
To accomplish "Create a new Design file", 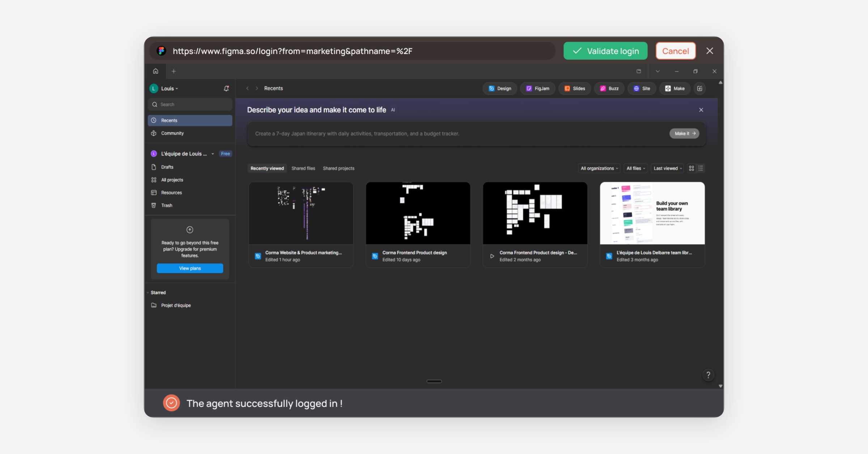I will tap(500, 88).
